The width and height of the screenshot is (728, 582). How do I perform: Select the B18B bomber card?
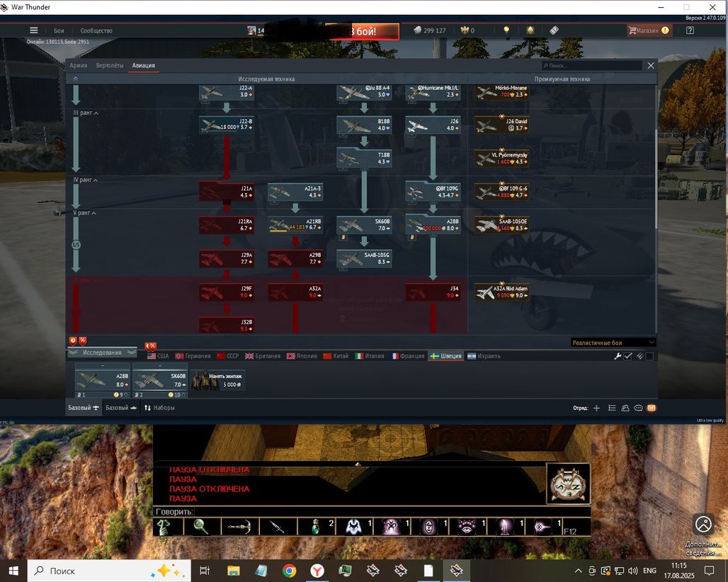(364, 125)
